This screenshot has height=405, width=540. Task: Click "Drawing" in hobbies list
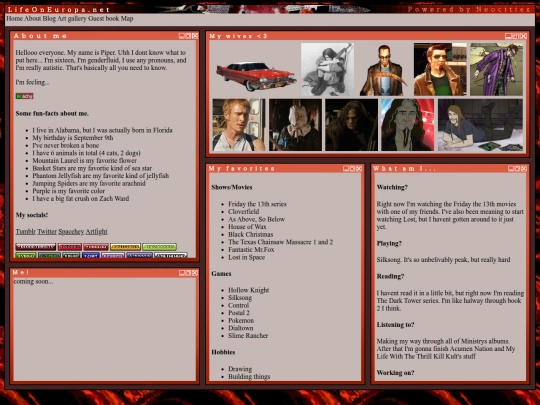240,369
